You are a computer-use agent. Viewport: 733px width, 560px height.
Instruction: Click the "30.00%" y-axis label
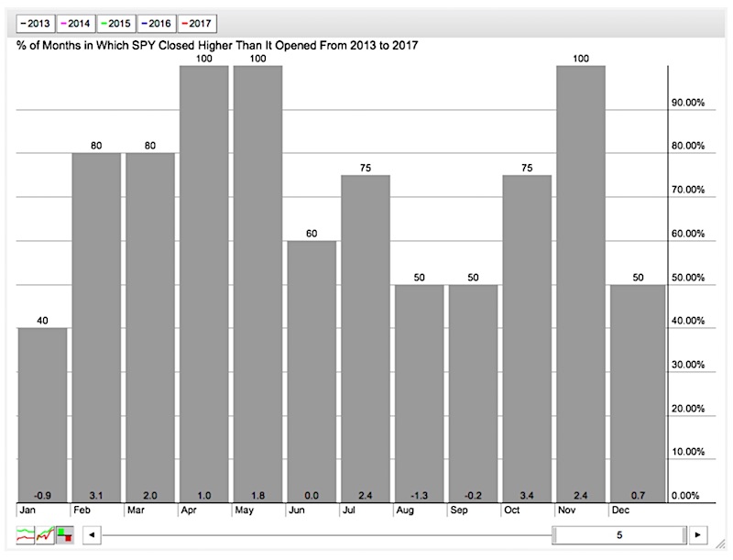click(688, 365)
